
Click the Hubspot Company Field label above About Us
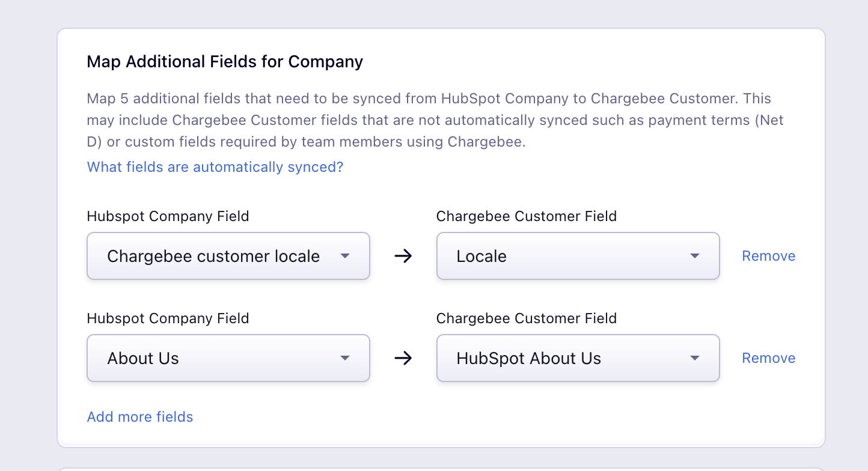tap(168, 318)
